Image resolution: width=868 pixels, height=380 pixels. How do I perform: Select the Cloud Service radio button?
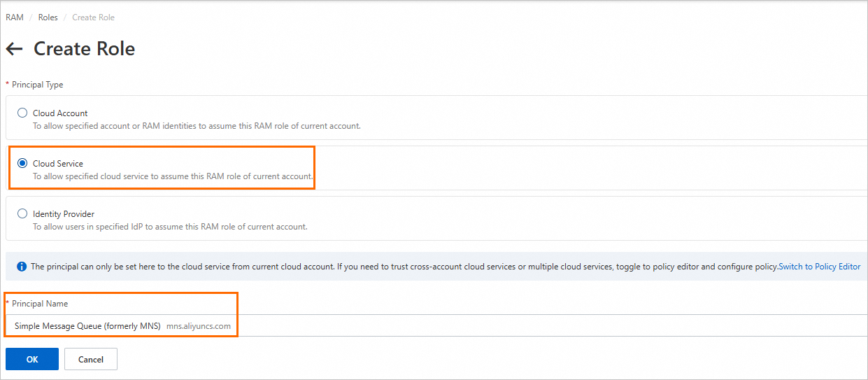pyautogui.click(x=22, y=164)
